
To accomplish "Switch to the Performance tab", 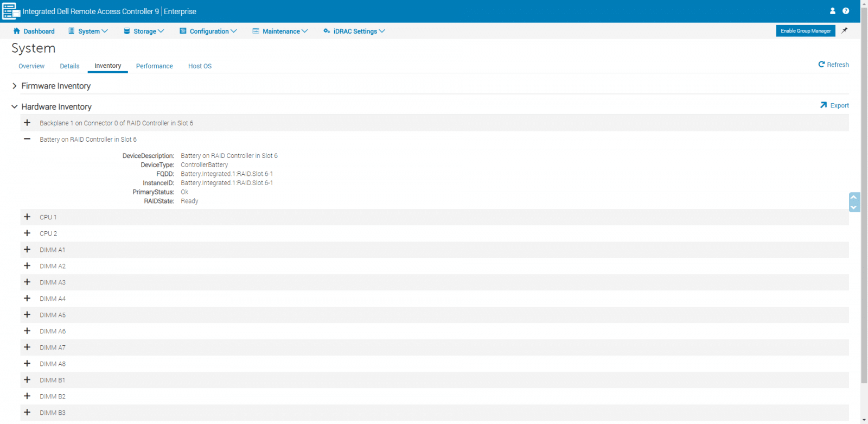I will [155, 66].
